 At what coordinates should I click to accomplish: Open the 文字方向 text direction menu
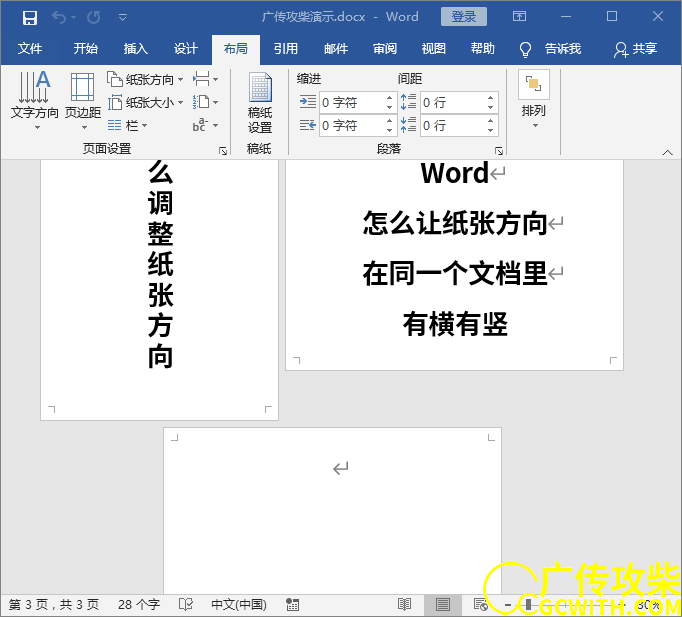click(x=34, y=100)
